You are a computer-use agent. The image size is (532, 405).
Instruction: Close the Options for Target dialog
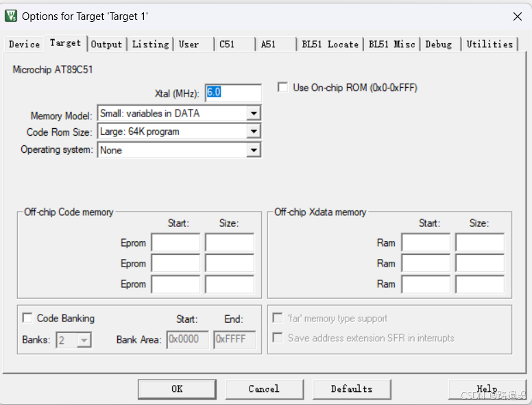pyautogui.click(x=518, y=16)
